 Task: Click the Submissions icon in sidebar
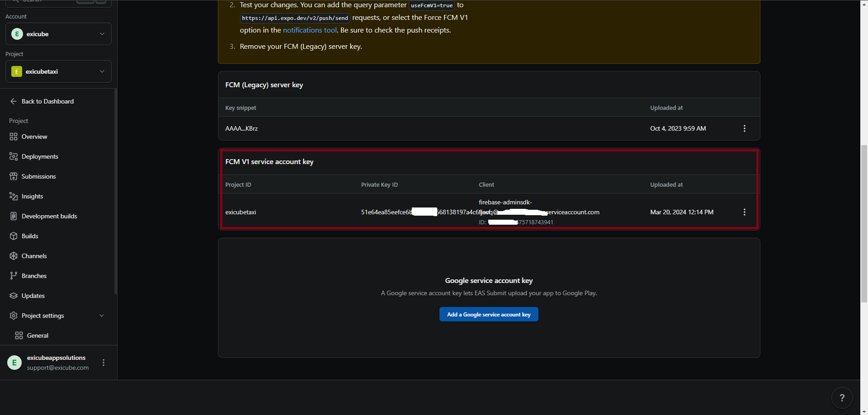14,176
